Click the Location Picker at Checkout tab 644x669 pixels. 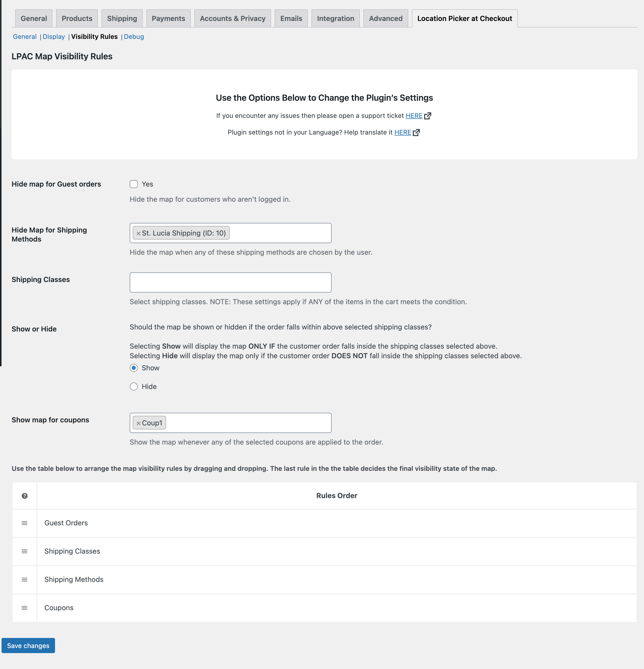pos(465,18)
